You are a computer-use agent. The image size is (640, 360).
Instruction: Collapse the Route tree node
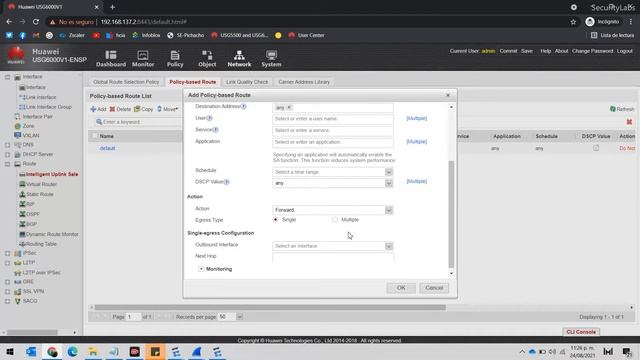click(x=7, y=164)
